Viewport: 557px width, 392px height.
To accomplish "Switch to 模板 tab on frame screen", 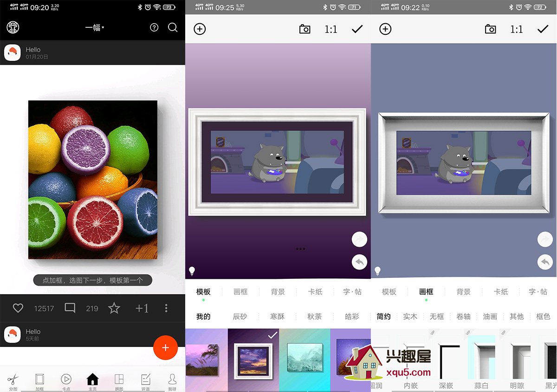I will coord(389,292).
